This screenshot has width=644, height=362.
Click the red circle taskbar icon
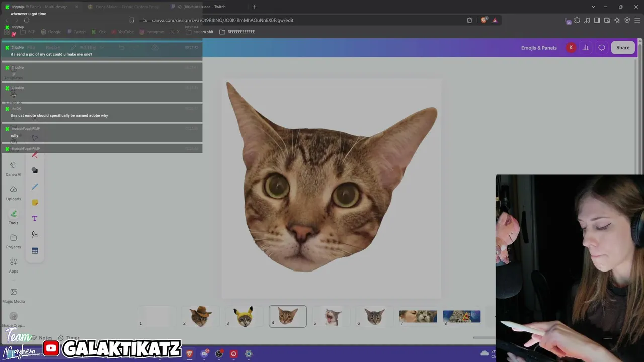click(x=233, y=354)
